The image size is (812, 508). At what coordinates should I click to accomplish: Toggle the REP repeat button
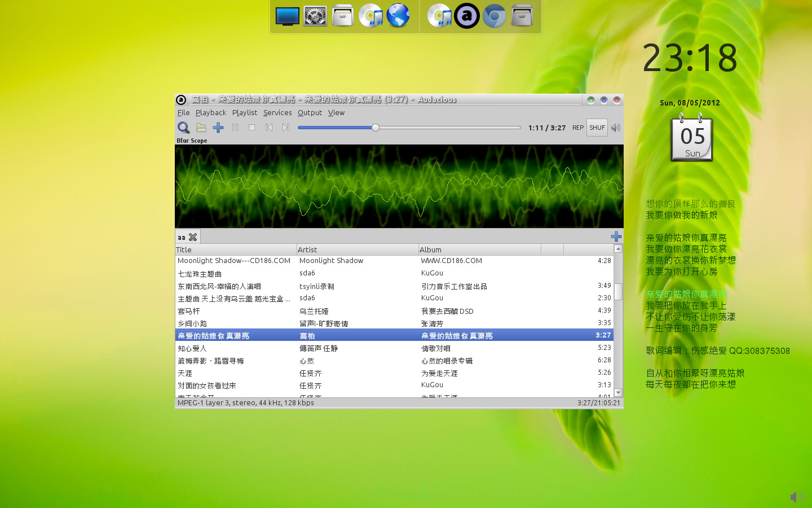578,128
